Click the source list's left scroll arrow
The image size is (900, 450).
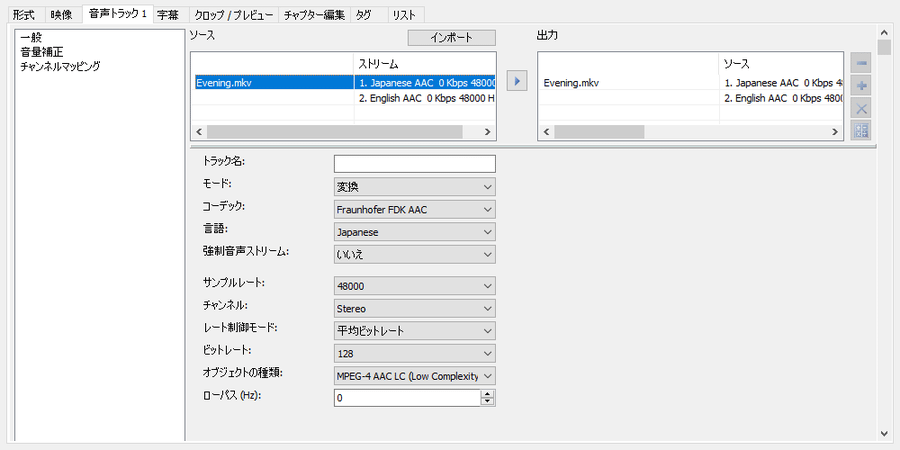point(199,132)
